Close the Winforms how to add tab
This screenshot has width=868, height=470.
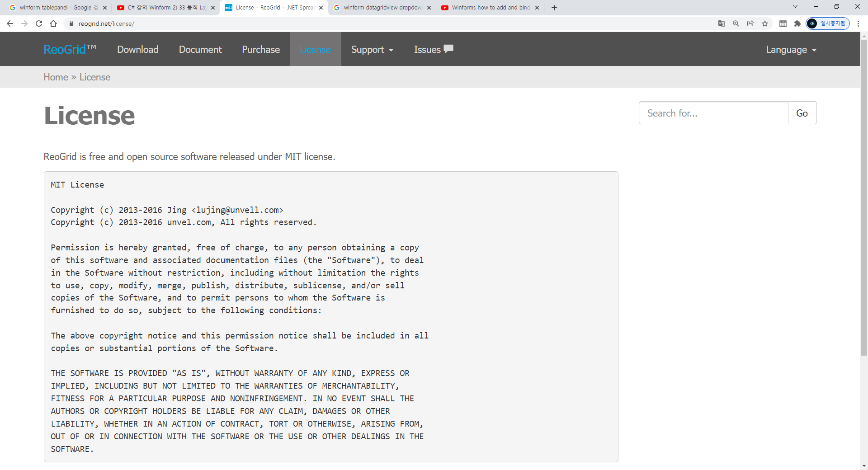click(x=537, y=8)
